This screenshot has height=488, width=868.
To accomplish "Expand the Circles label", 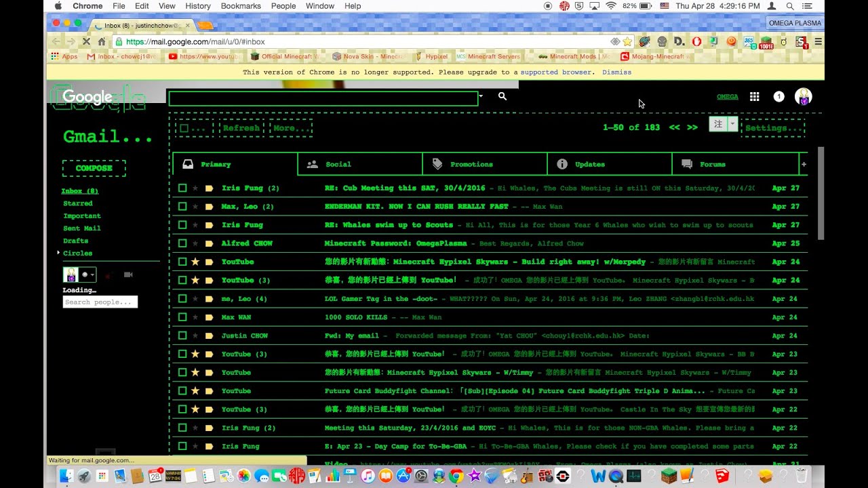I will click(x=58, y=253).
